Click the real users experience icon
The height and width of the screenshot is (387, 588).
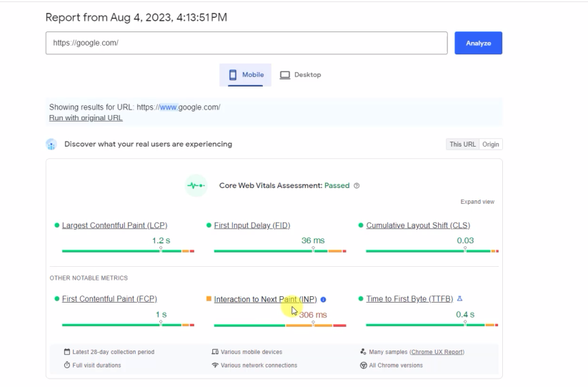(51, 144)
